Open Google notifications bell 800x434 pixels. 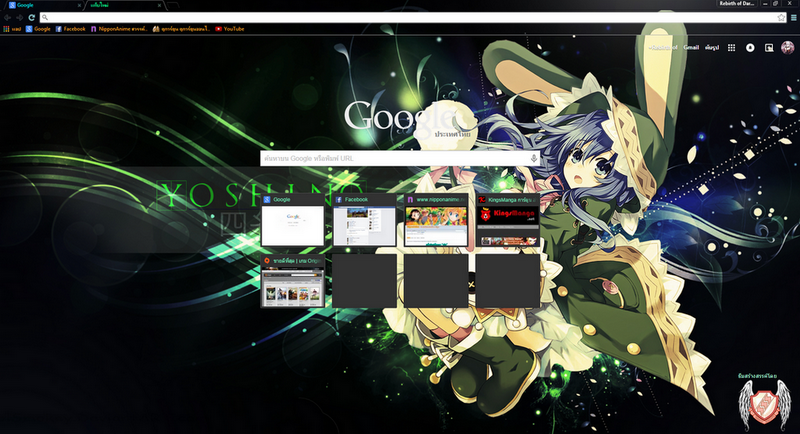[x=750, y=47]
